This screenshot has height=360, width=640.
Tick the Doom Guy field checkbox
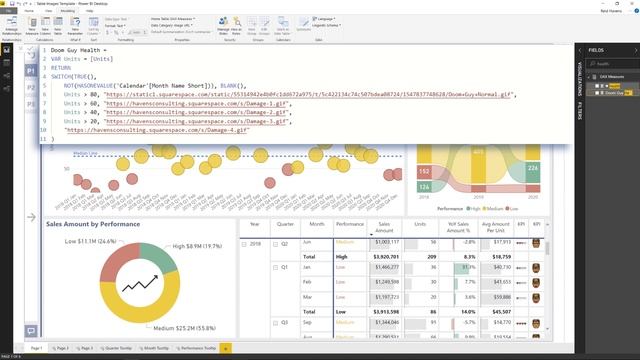(597, 93)
